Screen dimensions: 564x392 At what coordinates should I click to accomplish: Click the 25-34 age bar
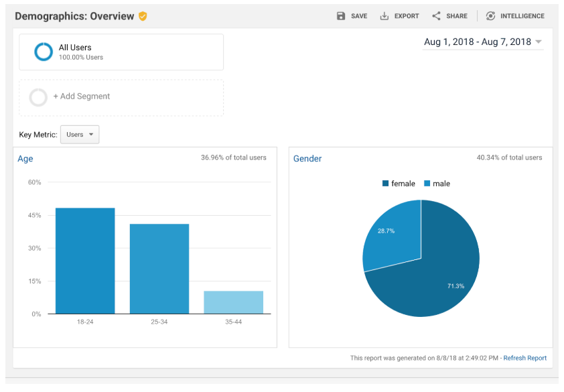click(x=159, y=269)
